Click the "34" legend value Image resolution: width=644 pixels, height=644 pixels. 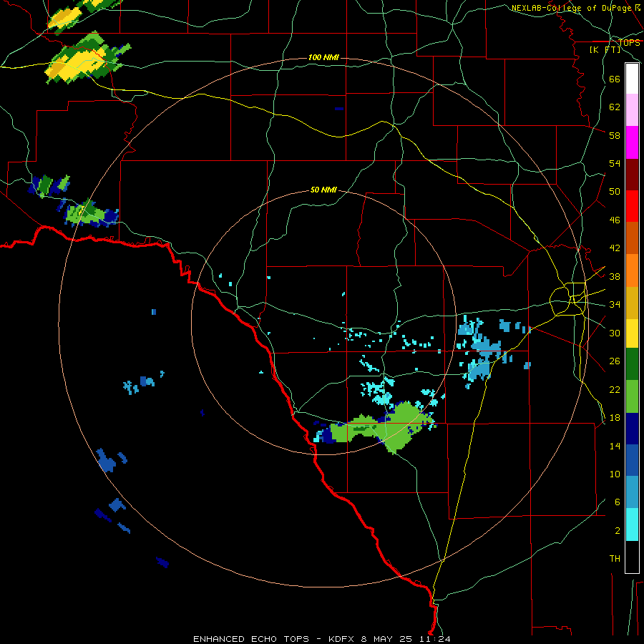click(615, 305)
